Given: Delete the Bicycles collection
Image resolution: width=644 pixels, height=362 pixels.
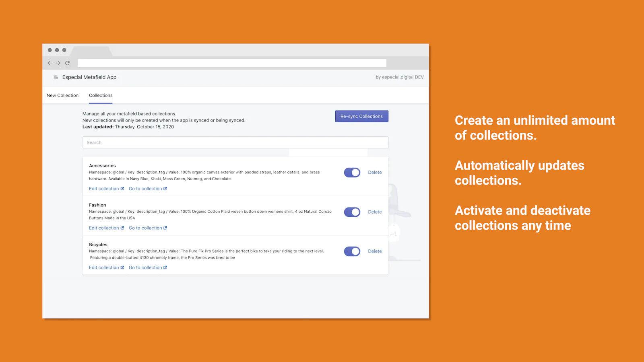Looking at the screenshot, I should click(375, 251).
